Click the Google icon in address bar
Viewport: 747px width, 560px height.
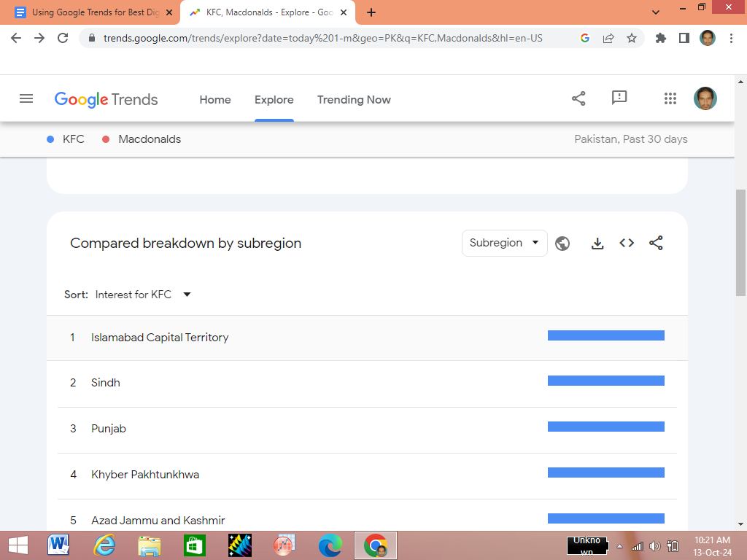[585, 38]
